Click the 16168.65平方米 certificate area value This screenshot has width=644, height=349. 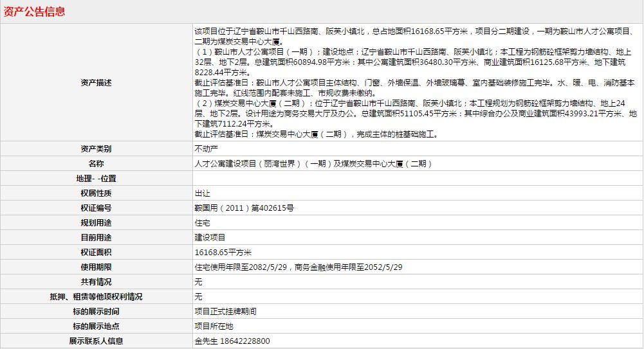click(x=223, y=253)
